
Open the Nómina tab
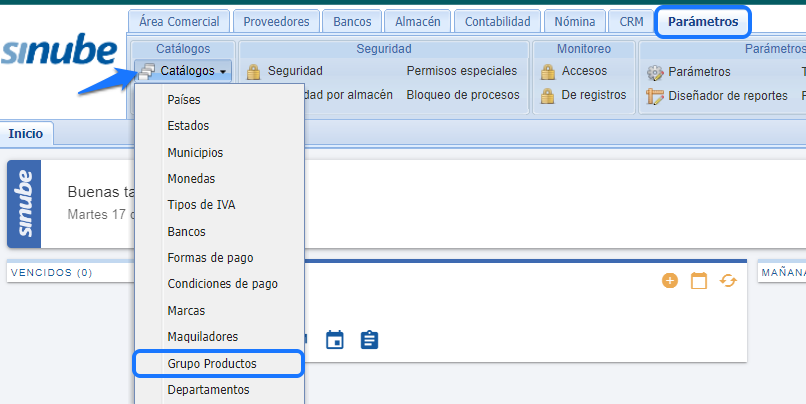point(575,22)
